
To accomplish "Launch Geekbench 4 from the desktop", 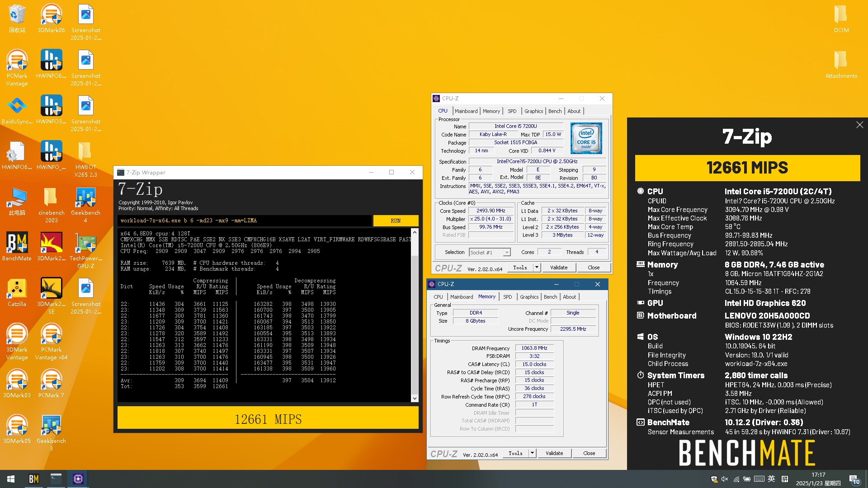I will (85, 204).
